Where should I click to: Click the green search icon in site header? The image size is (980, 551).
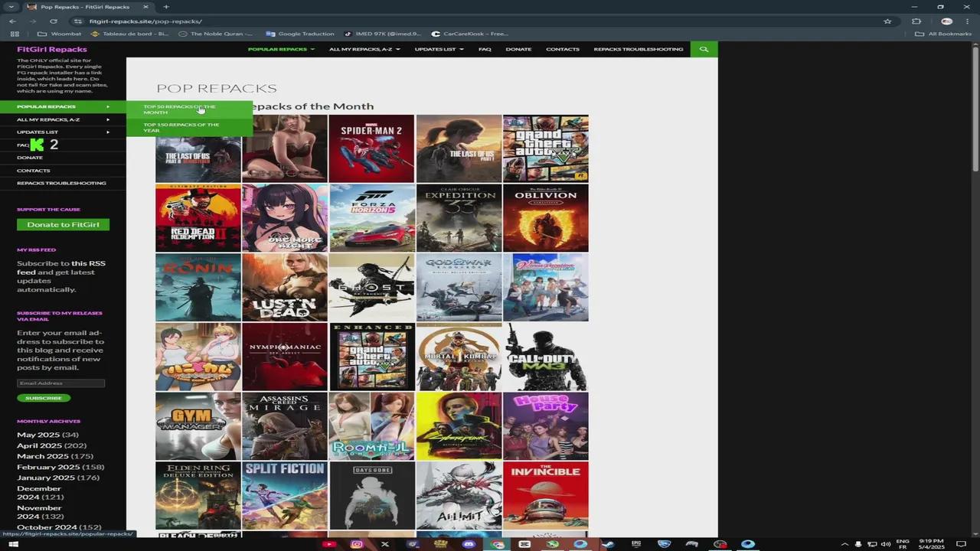704,49
